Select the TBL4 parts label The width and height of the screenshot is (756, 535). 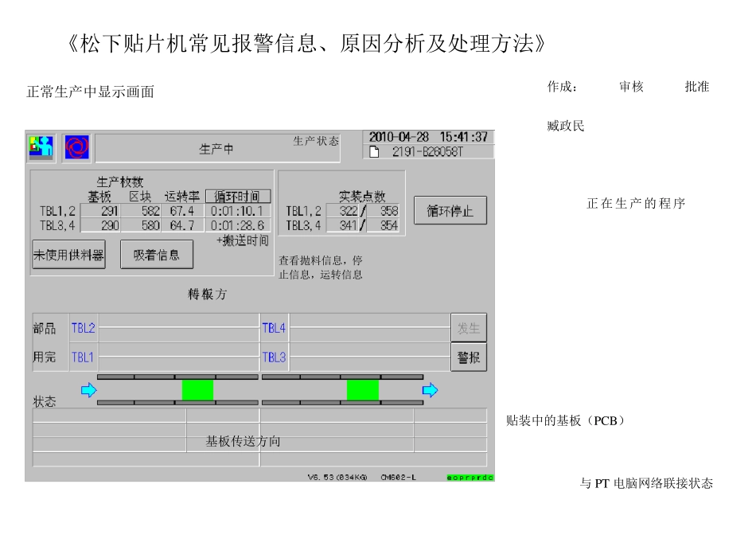pyautogui.click(x=274, y=328)
